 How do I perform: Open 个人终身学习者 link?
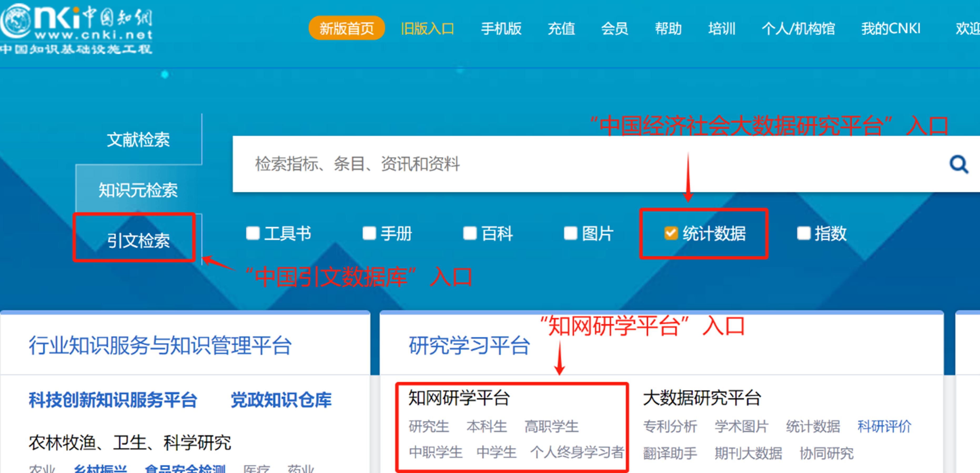577,452
